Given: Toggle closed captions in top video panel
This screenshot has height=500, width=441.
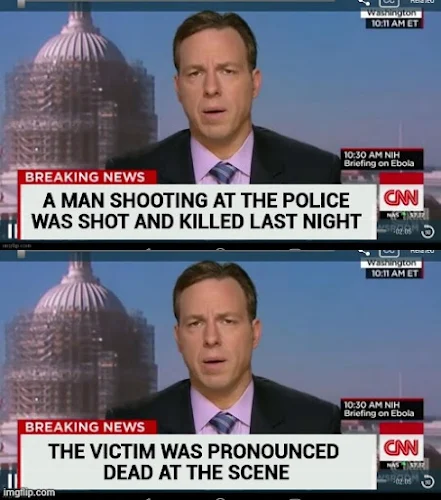Looking at the screenshot, I should [x=389, y=2].
